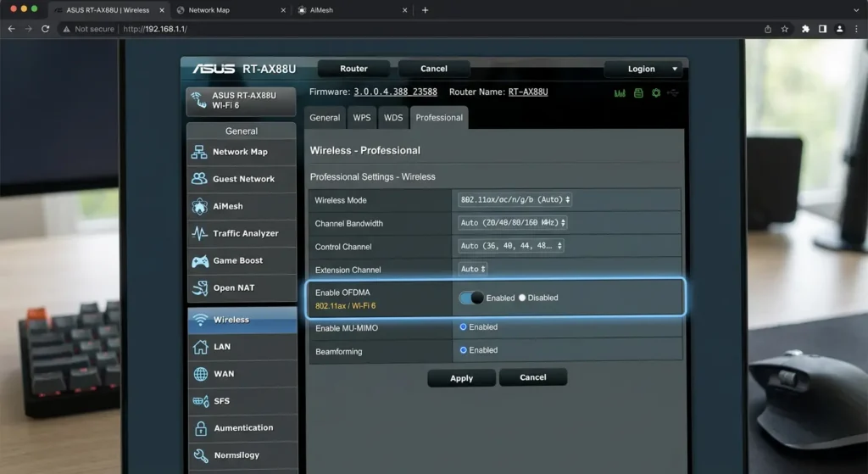This screenshot has width=868, height=474.
Task: Open a new browser tab
Action: [x=426, y=10]
